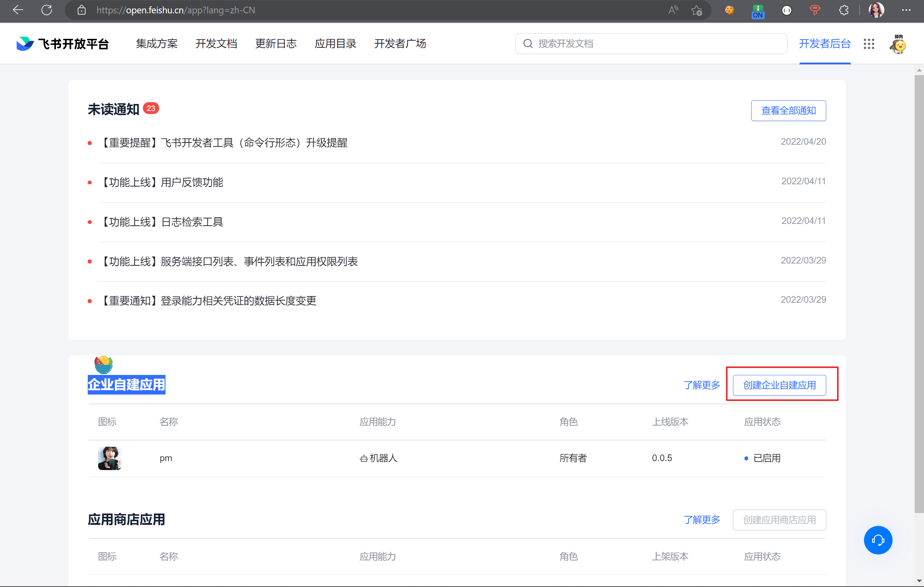Open the pm app thumbnail
This screenshot has height=587, width=924.
(109, 458)
